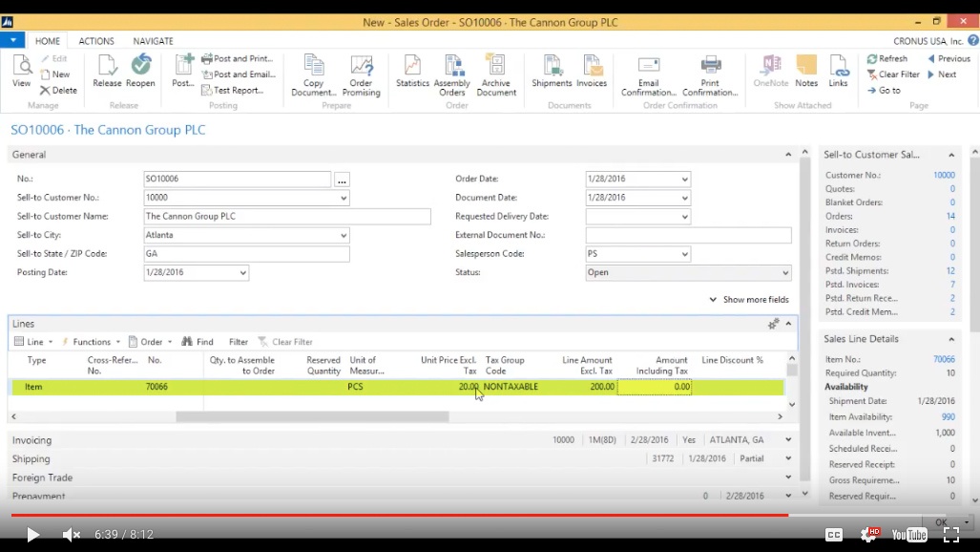Click the No. field lookup button
The height and width of the screenshot is (552, 980).
[x=342, y=180]
